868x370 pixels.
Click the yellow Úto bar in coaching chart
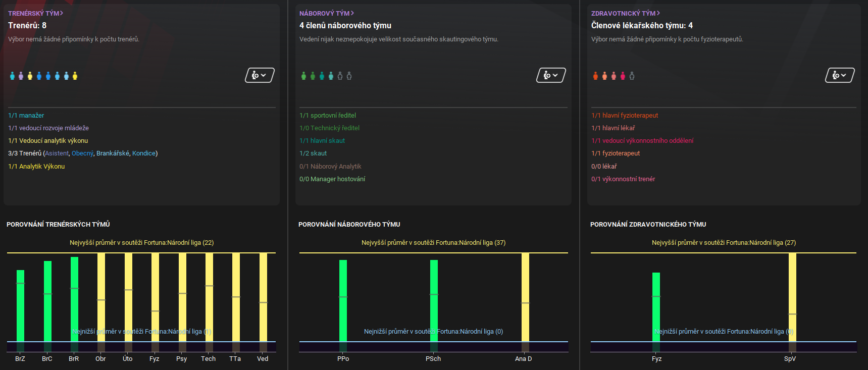point(128,298)
